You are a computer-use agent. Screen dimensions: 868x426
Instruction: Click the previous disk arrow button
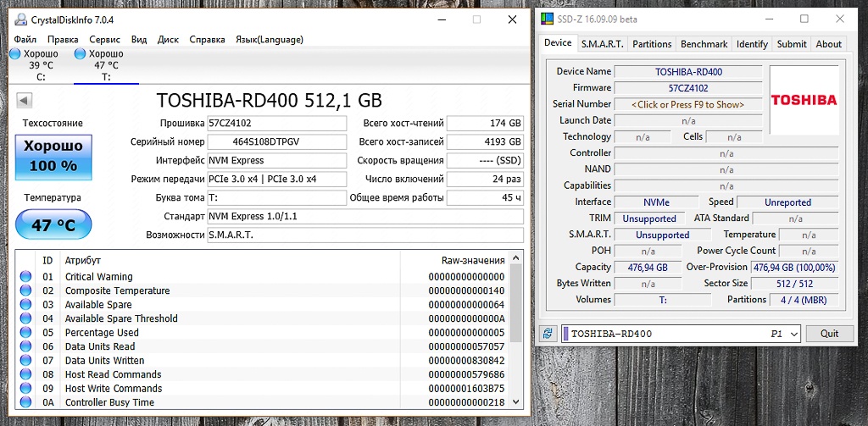[x=24, y=102]
